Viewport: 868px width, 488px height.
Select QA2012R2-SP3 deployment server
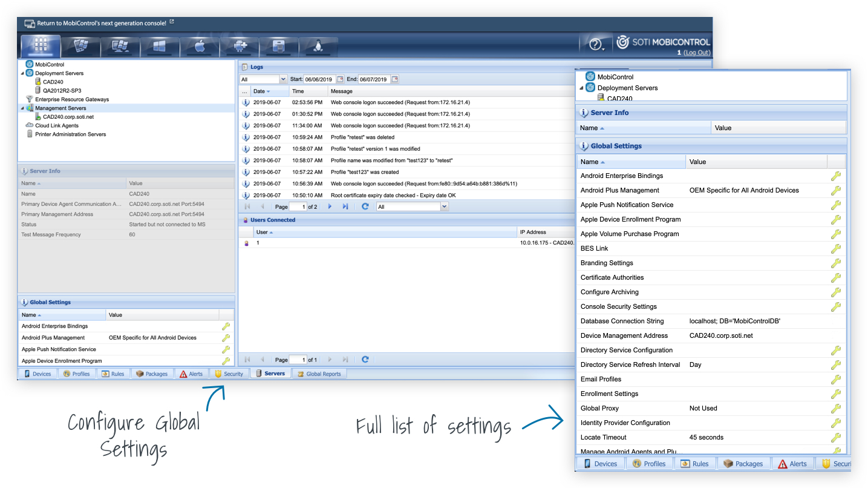[x=62, y=91]
